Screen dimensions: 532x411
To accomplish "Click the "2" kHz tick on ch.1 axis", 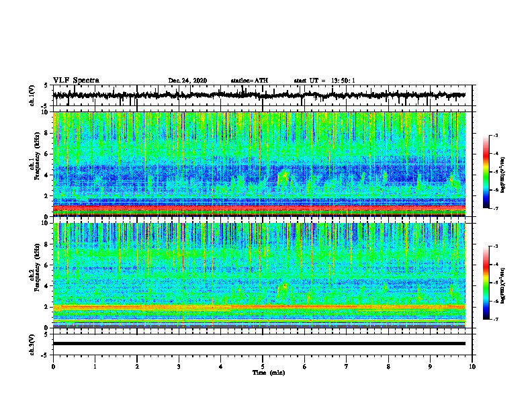I will [x=47, y=196].
